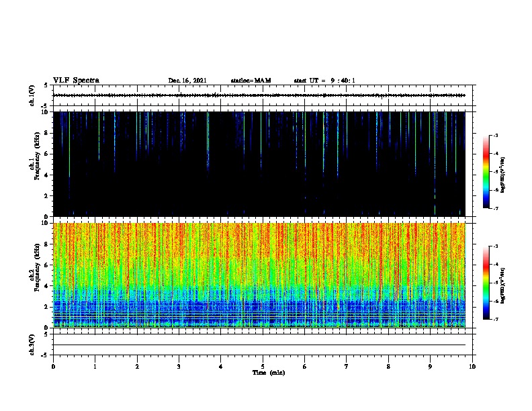
Task: Click the time axis tick label '0'
Action: (53, 366)
